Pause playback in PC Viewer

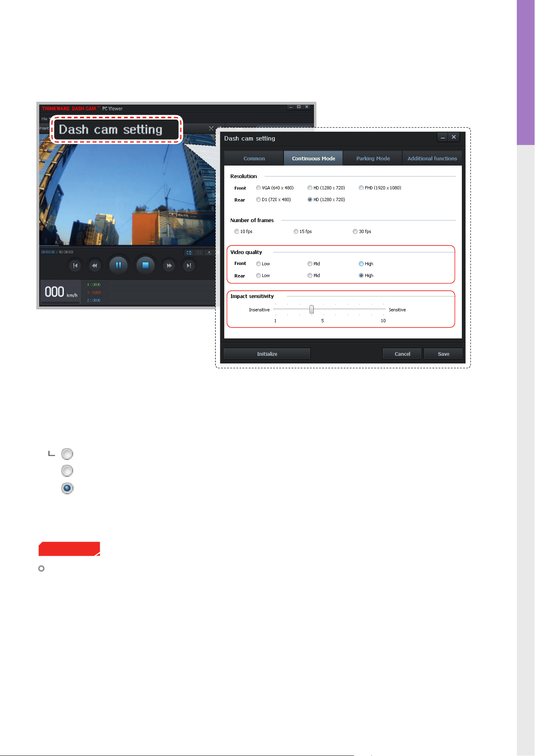point(118,265)
